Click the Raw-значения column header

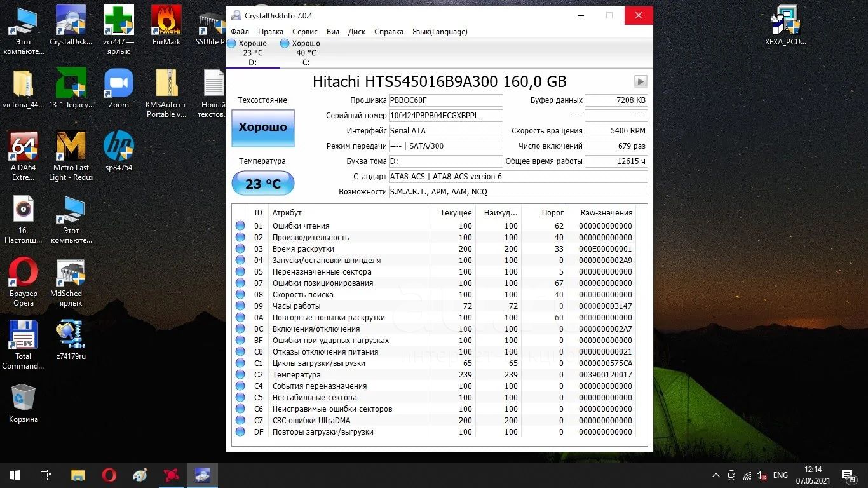(x=606, y=213)
